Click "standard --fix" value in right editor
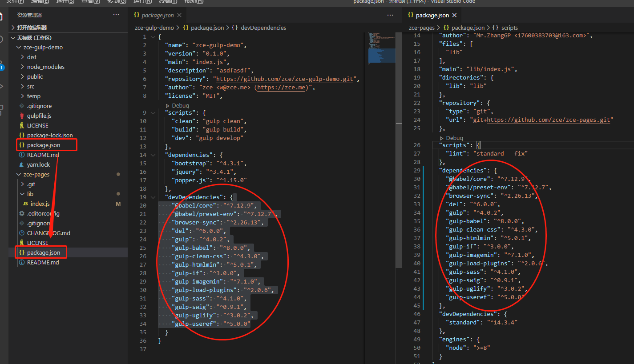Viewport: 634px width, 364px height. [500, 153]
